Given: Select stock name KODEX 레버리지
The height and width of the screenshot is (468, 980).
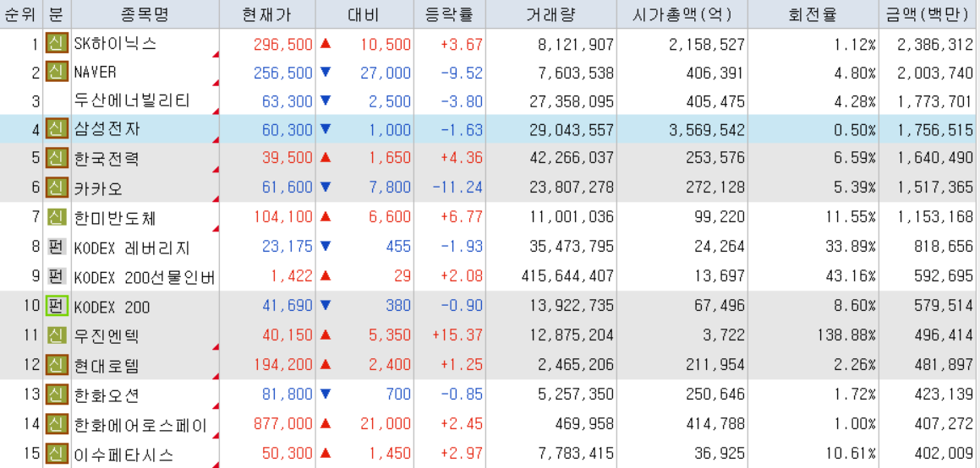Looking at the screenshot, I should [132, 248].
